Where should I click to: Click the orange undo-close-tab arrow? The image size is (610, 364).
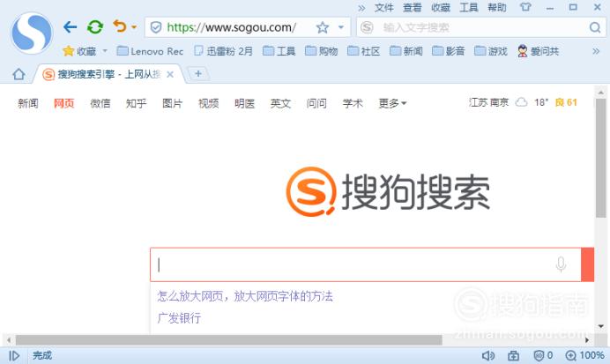tap(120, 26)
